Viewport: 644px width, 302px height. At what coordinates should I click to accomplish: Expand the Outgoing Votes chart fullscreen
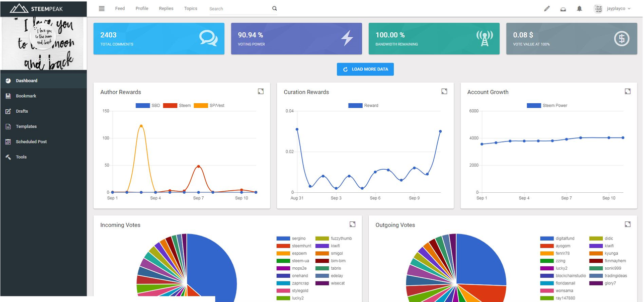[627, 224]
